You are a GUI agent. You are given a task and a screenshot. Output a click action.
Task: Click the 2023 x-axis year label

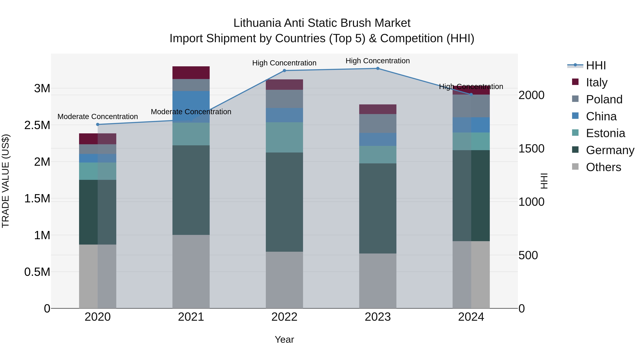(378, 317)
